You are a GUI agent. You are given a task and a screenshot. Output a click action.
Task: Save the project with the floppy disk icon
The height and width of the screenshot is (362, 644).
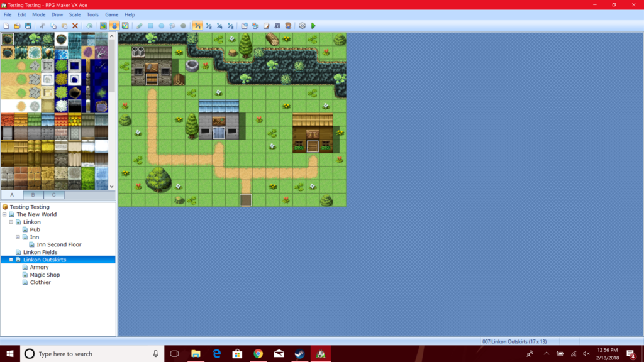(x=28, y=26)
